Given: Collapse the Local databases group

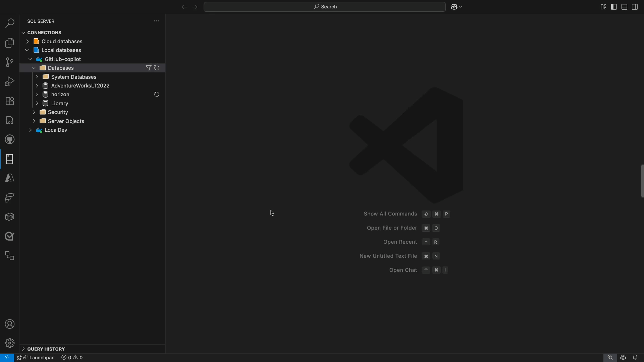Looking at the screenshot, I should point(28,50).
